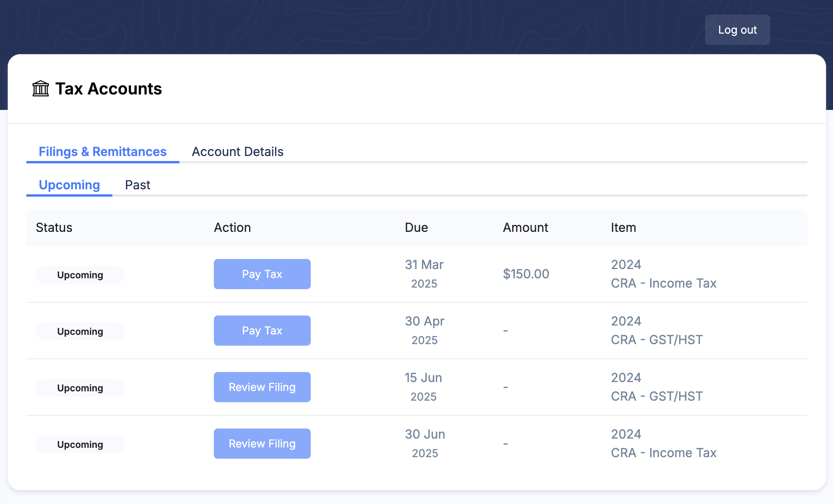Click the Tax Accounts bank building icon
Viewport: 833px width, 504px height.
(x=40, y=89)
